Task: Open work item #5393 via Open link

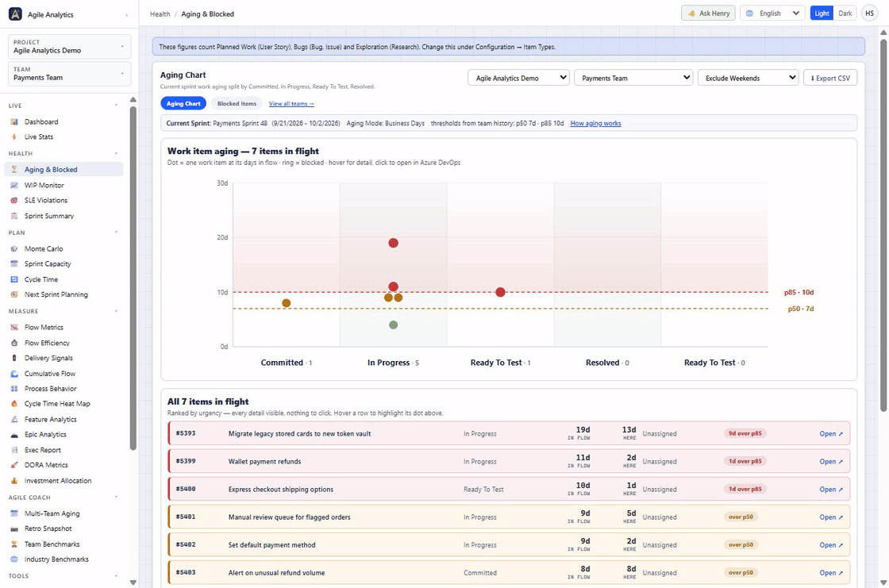Action: (x=830, y=434)
